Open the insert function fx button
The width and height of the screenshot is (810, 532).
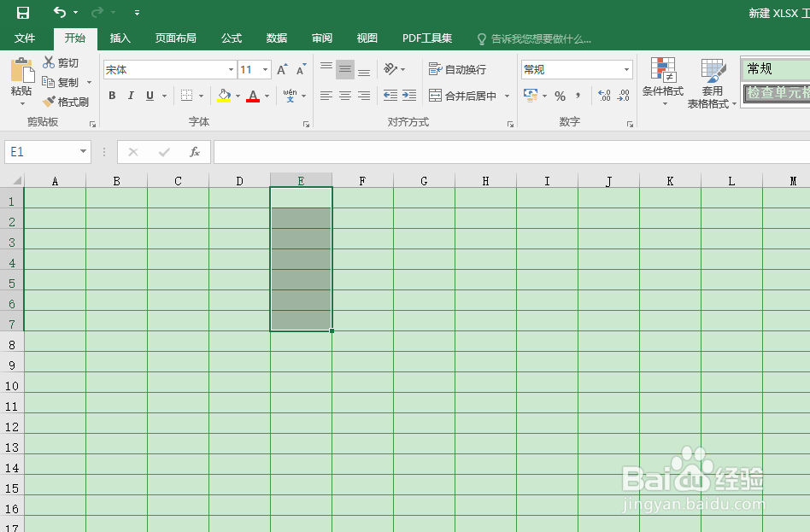pos(194,152)
